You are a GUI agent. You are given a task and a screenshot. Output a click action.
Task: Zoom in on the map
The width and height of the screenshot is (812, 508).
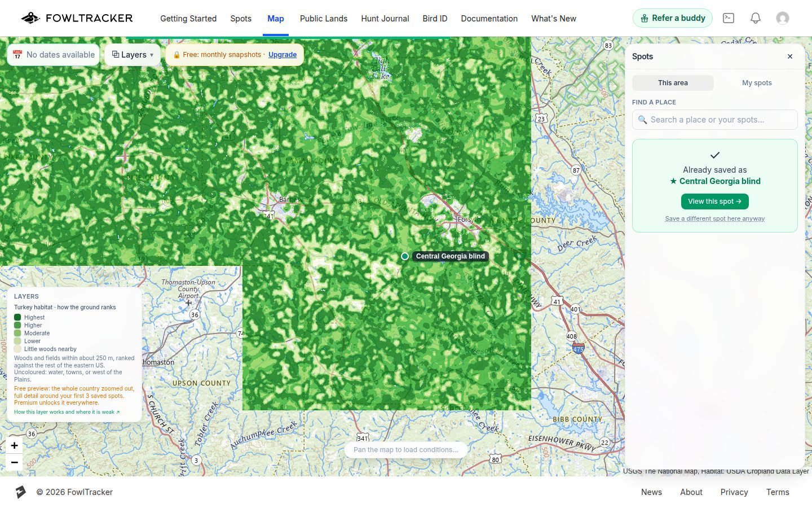(15, 445)
